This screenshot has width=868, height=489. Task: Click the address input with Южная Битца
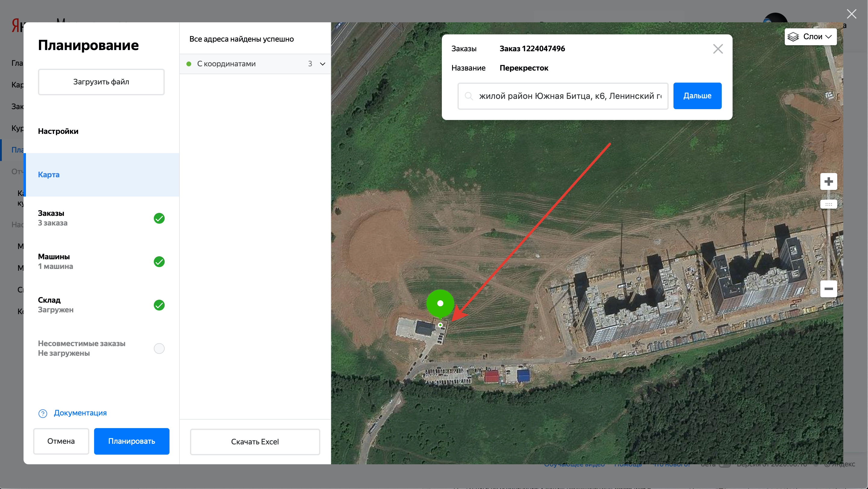[x=569, y=96]
